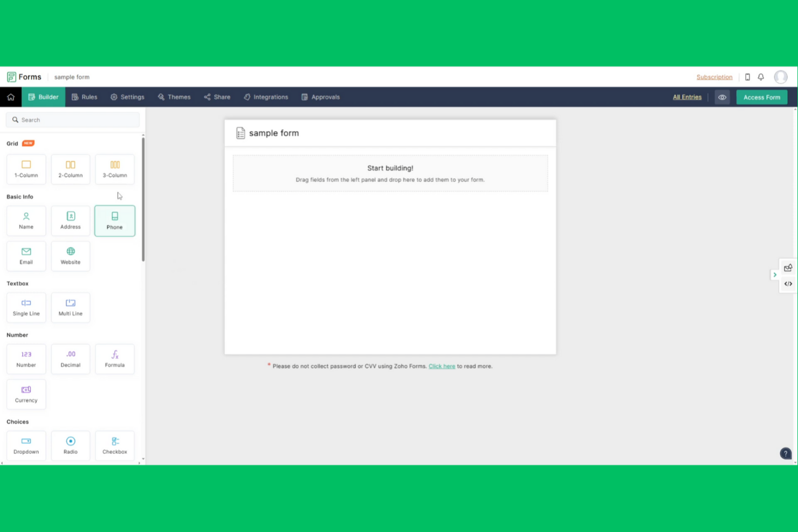Add the Name field to the form
The image size is (798, 532).
point(26,220)
